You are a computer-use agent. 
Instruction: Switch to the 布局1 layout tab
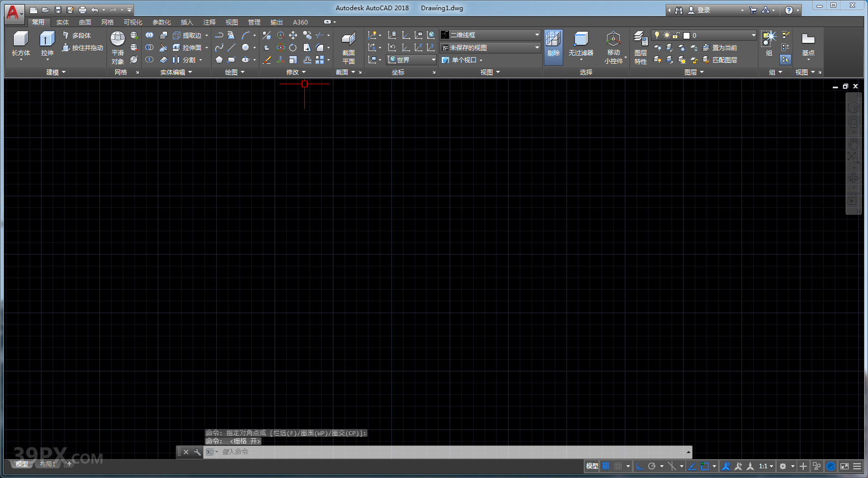(x=47, y=464)
